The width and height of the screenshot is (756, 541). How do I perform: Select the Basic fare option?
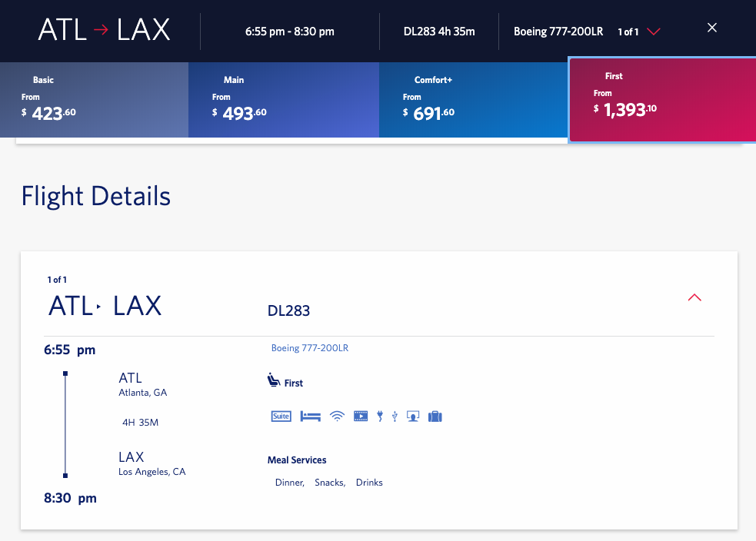94,100
